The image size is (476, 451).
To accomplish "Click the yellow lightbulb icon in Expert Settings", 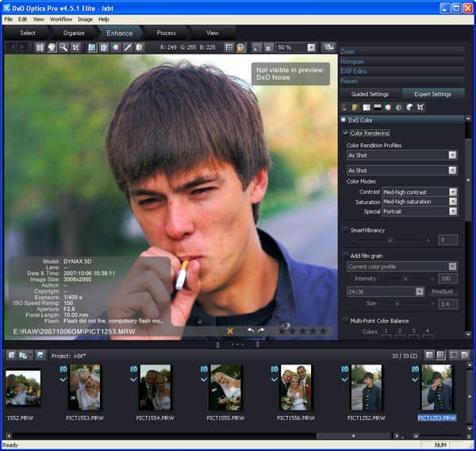I will coord(355,107).
